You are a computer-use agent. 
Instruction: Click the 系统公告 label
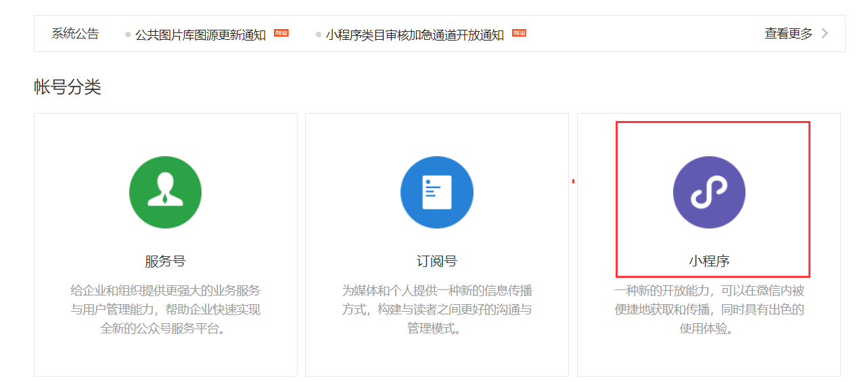75,33
